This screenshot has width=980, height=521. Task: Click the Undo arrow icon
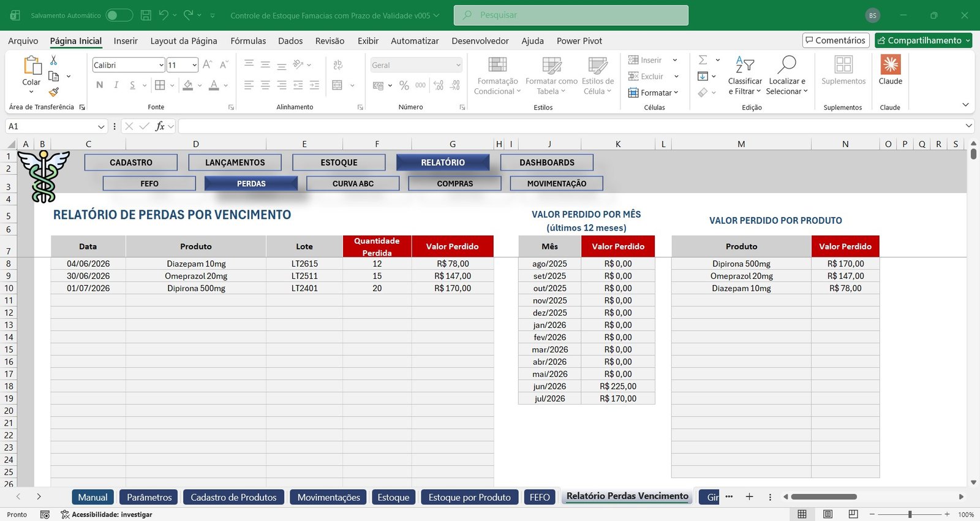pyautogui.click(x=164, y=15)
